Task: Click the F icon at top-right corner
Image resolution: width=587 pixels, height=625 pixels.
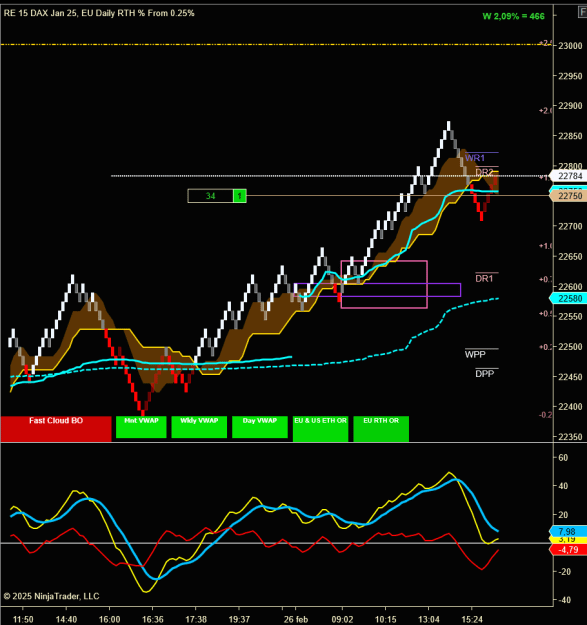Action: tap(583, 12)
